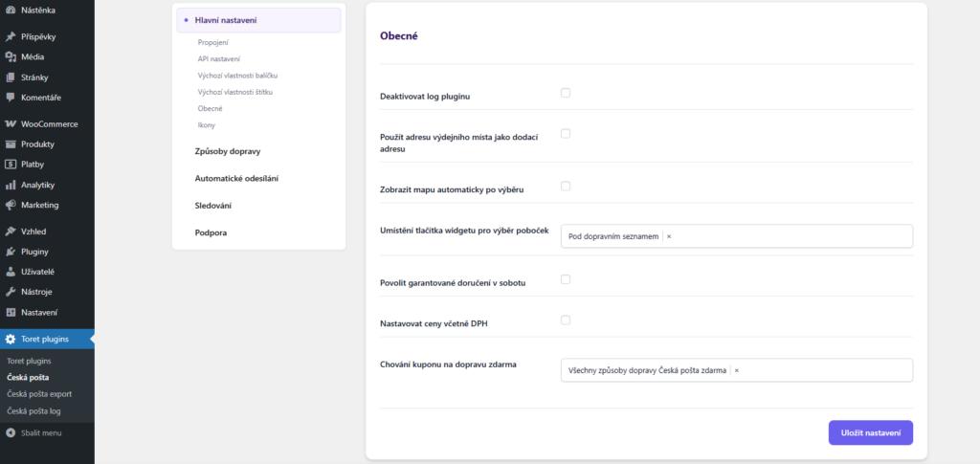The height and width of the screenshot is (464, 980).
Task: Open Chování kuponu na dopravu zdarma dropdown
Action: click(x=737, y=370)
